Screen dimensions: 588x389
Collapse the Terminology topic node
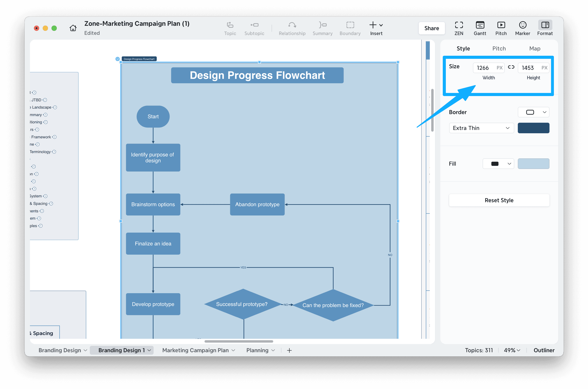[x=54, y=152]
